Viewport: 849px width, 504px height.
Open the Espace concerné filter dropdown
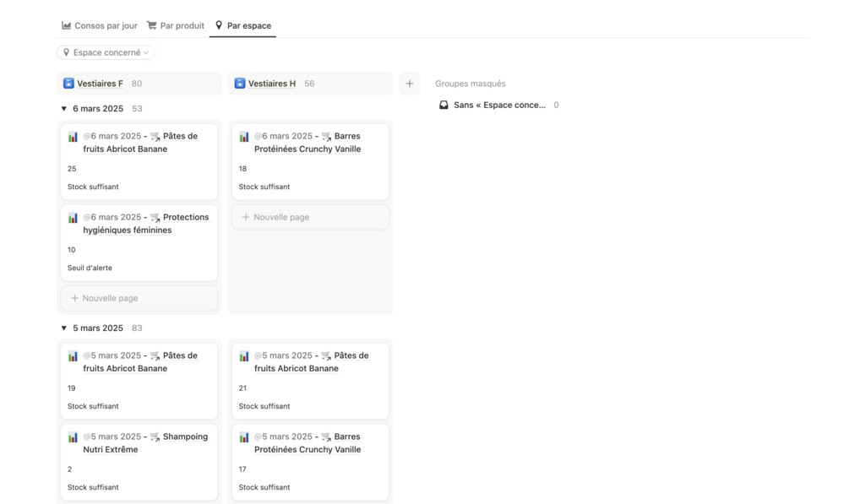tap(106, 52)
